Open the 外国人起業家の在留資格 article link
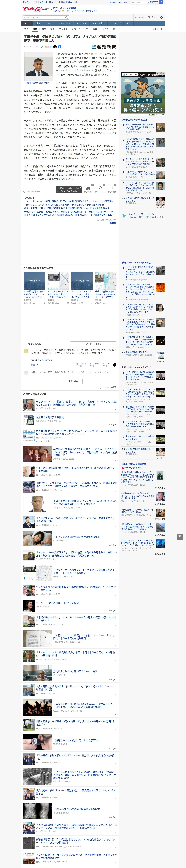Screen dimensions: 186x868 (x=76, y=723)
